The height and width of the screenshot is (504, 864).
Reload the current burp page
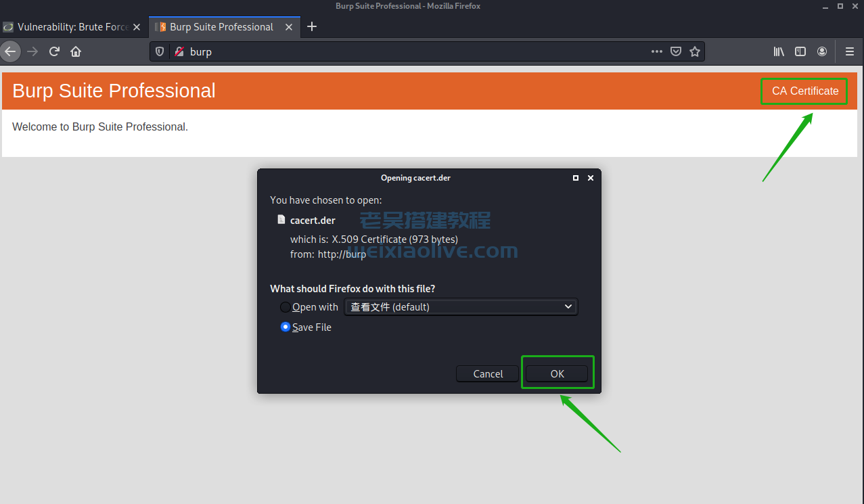pyautogui.click(x=55, y=51)
